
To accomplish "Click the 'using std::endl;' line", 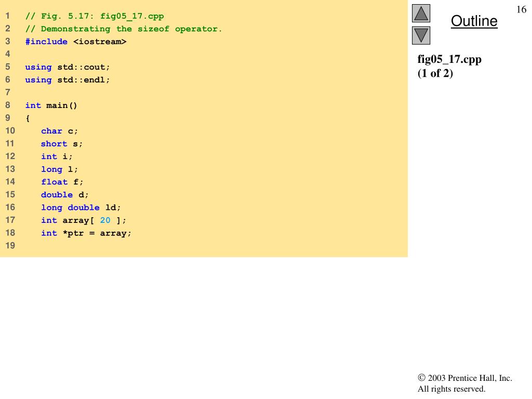I will point(68,80).
